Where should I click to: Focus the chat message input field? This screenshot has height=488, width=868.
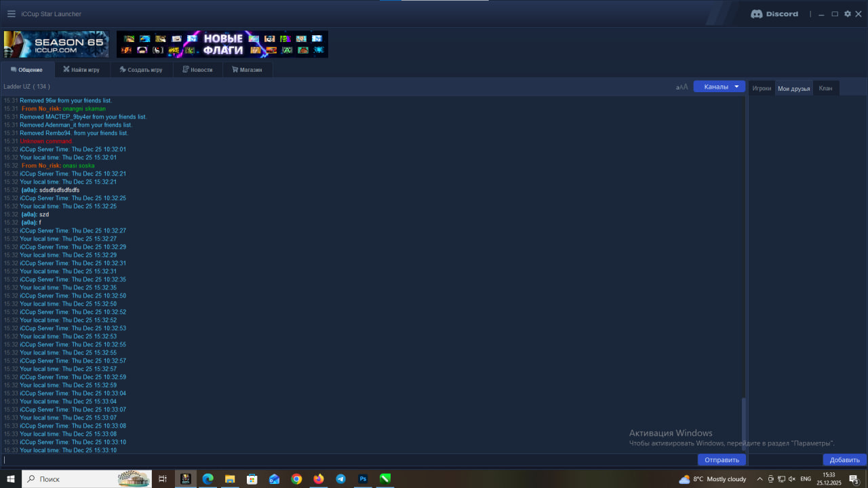(349, 460)
